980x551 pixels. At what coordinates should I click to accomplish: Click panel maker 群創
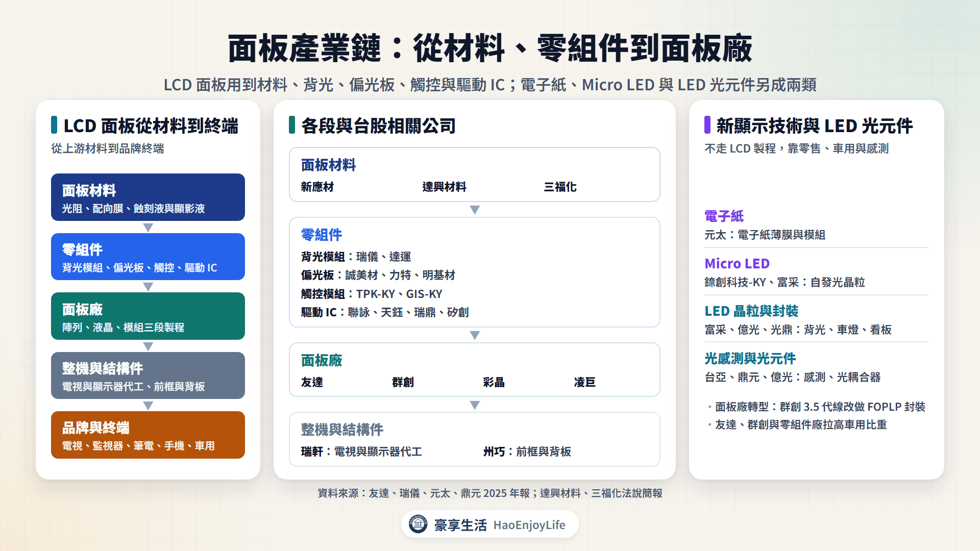(x=403, y=382)
